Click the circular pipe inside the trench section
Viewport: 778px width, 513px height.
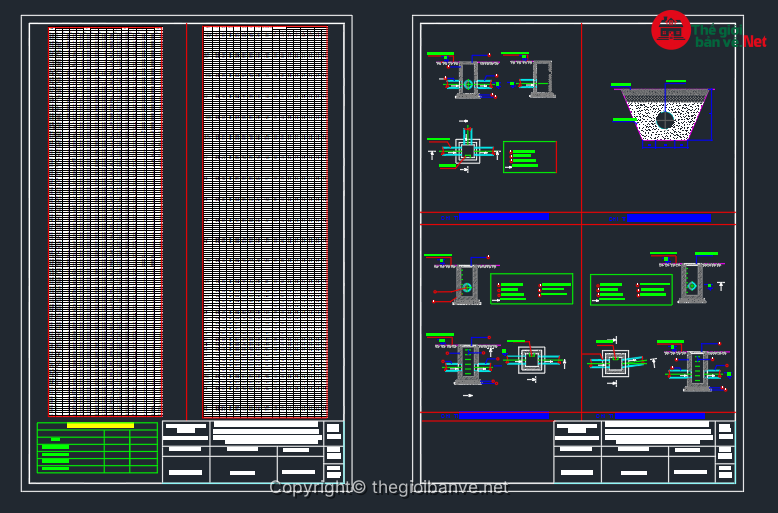click(x=665, y=120)
